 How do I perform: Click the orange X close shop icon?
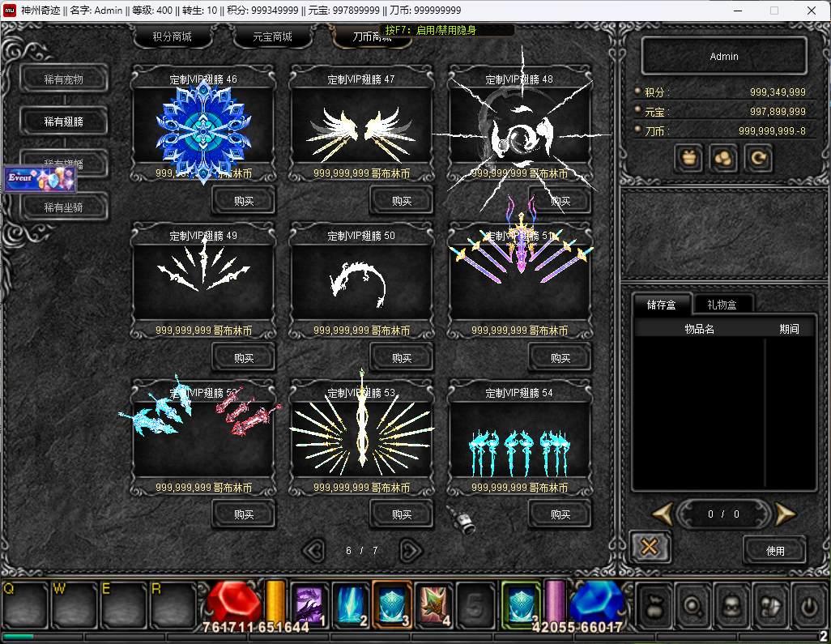tap(649, 548)
